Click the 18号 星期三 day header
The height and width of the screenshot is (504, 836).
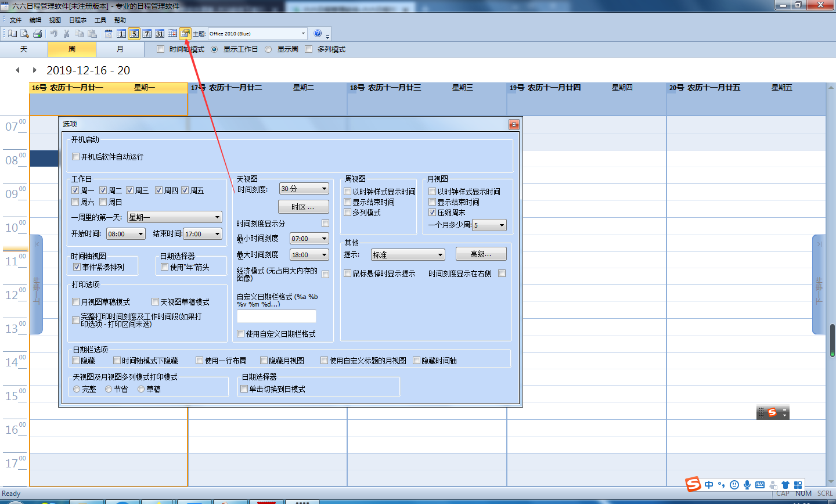click(427, 88)
